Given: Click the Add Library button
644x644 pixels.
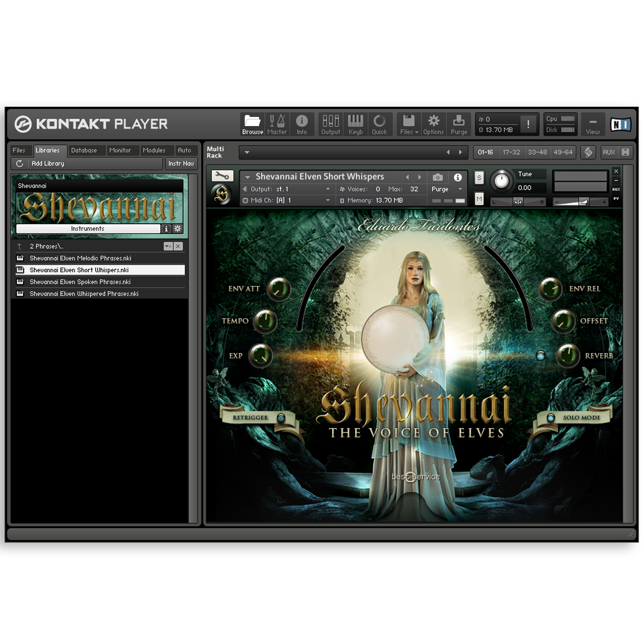Looking at the screenshot, I should point(48,164).
